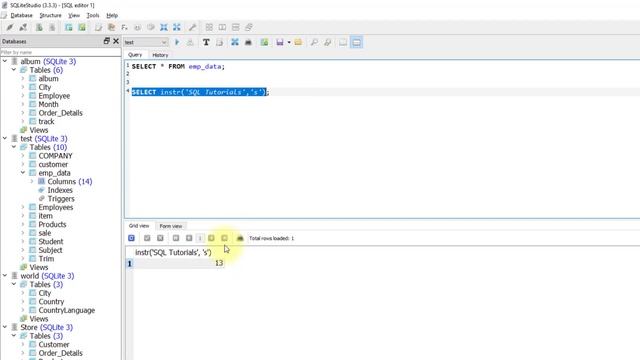The width and height of the screenshot is (640, 360).
Task: Click the wrench configuration icon in main toolbar
Action: [x=192, y=27]
